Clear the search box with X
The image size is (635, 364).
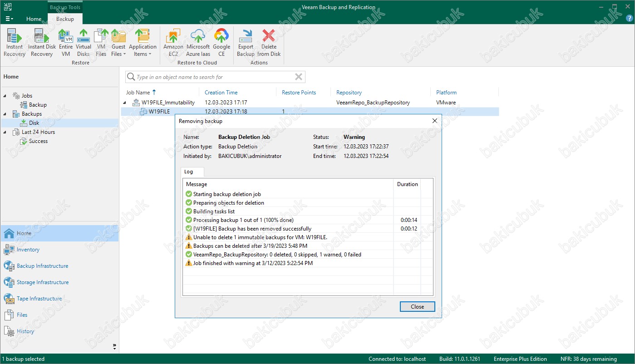pos(299,77)
